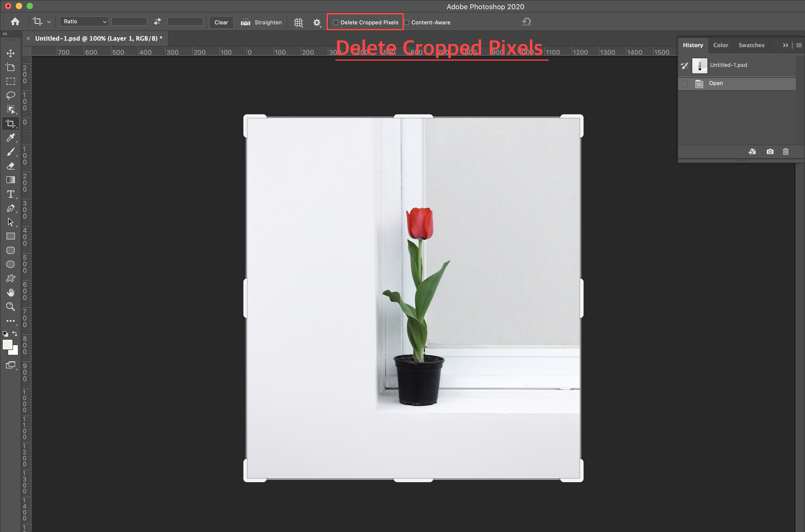Viewport: 805px width, 532px height.
Task: Select the Pen tool
Action: pos(11,208)
